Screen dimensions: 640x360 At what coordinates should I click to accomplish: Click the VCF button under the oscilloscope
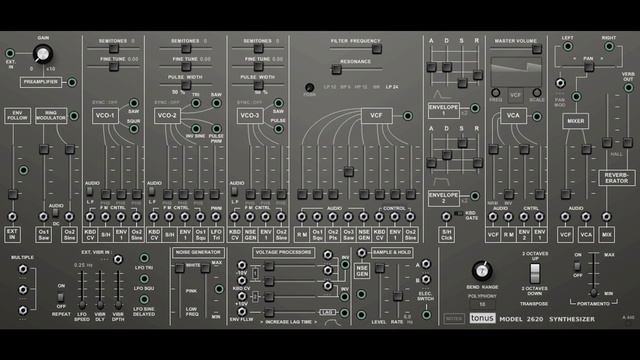(x=516, y=96)
